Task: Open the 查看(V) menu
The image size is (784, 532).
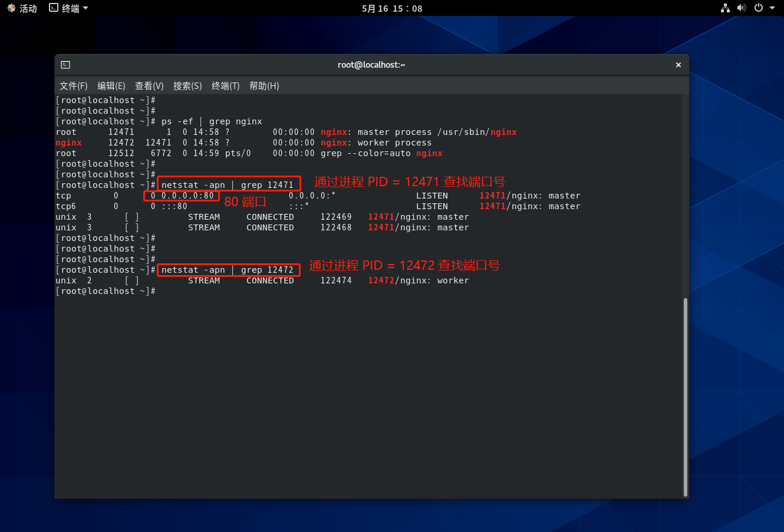Action: pyautogui.click(x=149, y=86)
